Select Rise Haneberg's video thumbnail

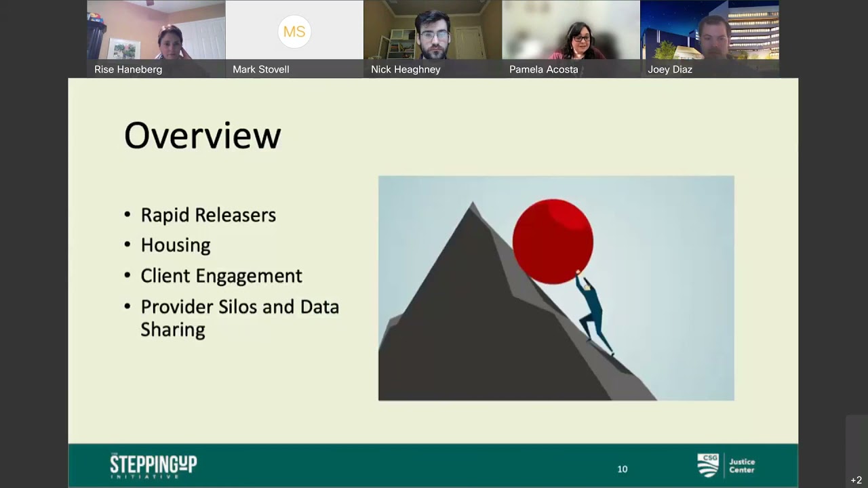pyautogui.click(x=156, y=39)
